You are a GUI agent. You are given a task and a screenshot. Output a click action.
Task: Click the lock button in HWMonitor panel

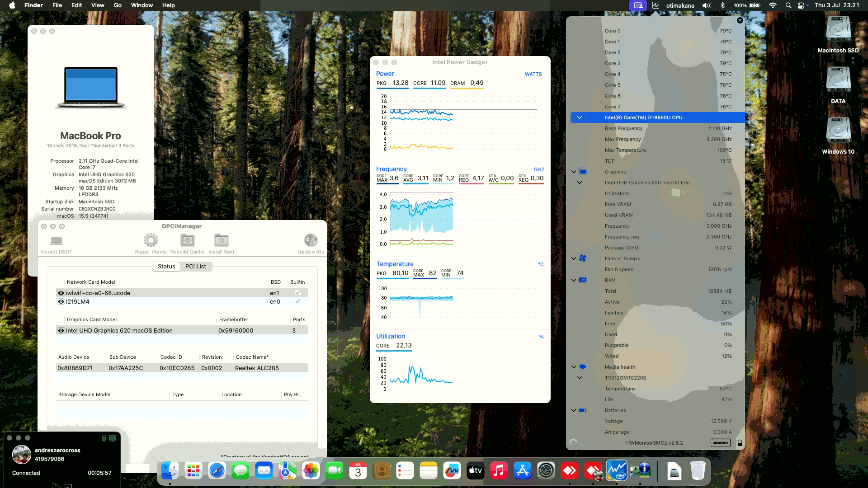click(740, 443)
